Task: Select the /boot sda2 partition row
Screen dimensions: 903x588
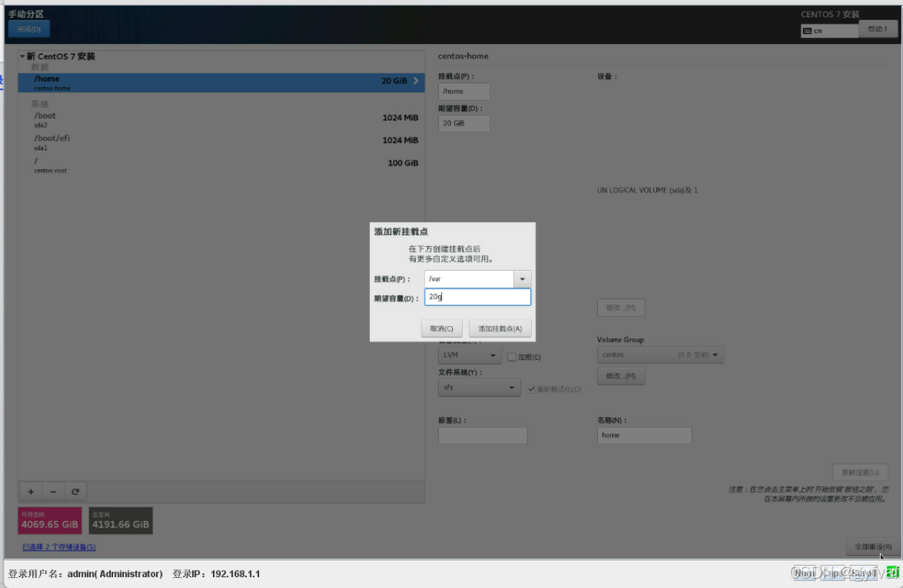Action: [x=221, y=119]
